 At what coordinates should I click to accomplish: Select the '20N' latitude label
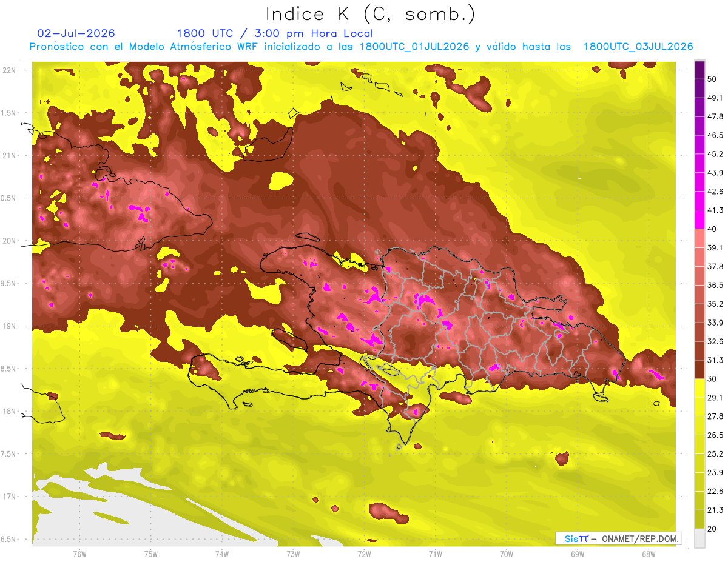click(x=9, y=241)
